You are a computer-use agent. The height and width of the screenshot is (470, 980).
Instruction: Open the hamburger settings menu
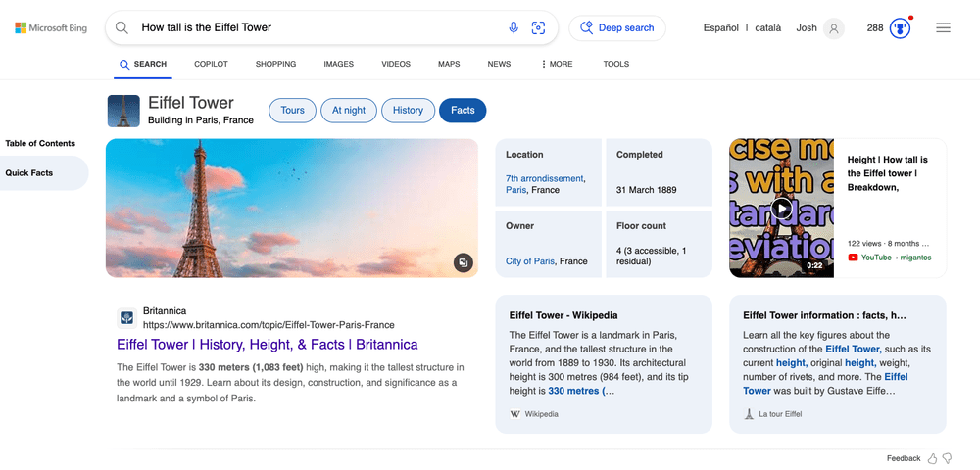tap(943, 28)
